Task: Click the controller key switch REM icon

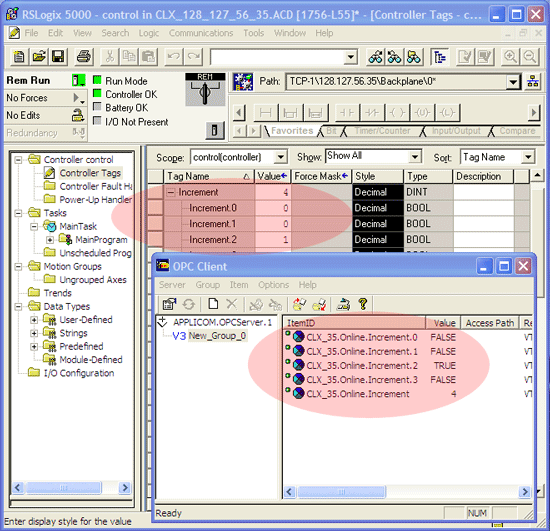Action: coord(205,90)
